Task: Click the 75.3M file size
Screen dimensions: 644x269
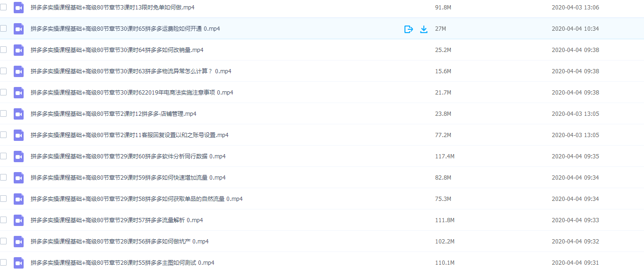Action: [x=443, y=199]
